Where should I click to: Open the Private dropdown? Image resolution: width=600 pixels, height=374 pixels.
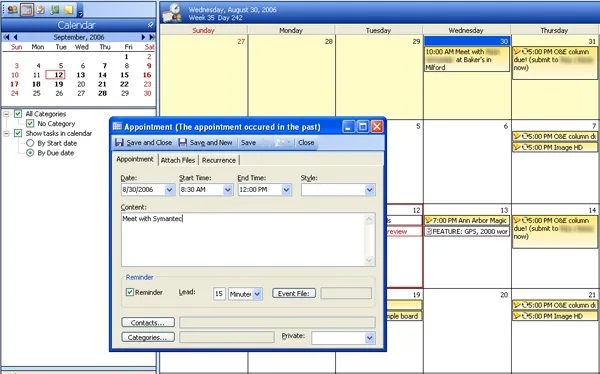click(369, 338)
